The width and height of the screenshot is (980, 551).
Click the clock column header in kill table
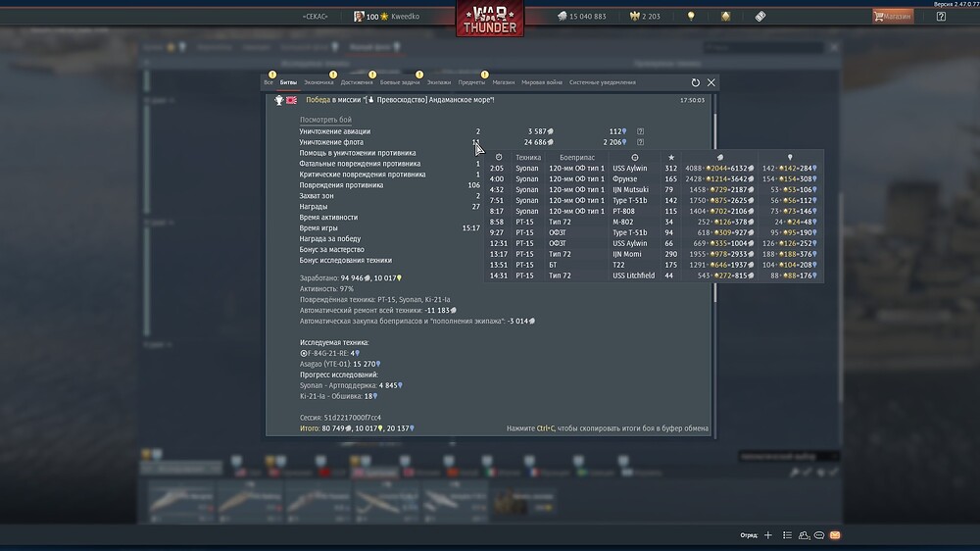tap(498, 158)
